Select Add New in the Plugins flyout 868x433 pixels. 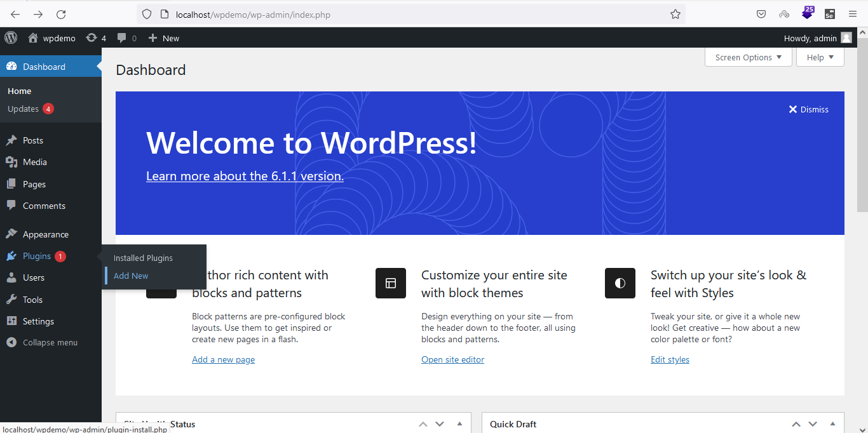(x=131, y=276)
